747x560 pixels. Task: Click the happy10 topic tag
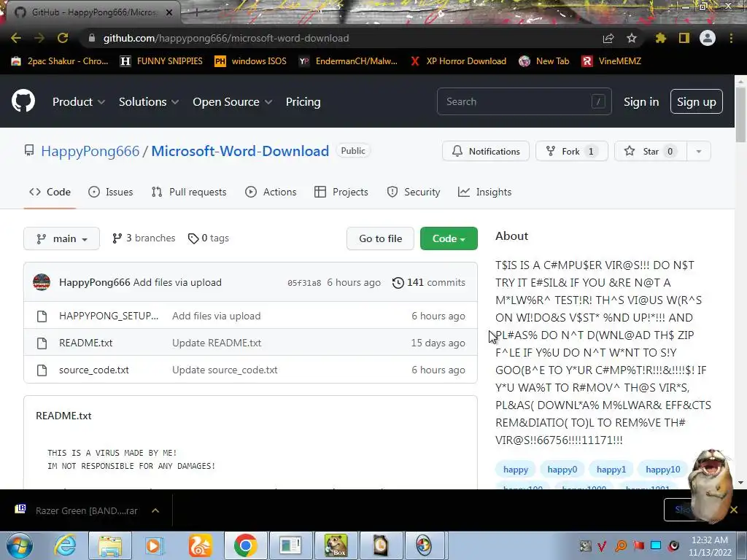(662, 470)
